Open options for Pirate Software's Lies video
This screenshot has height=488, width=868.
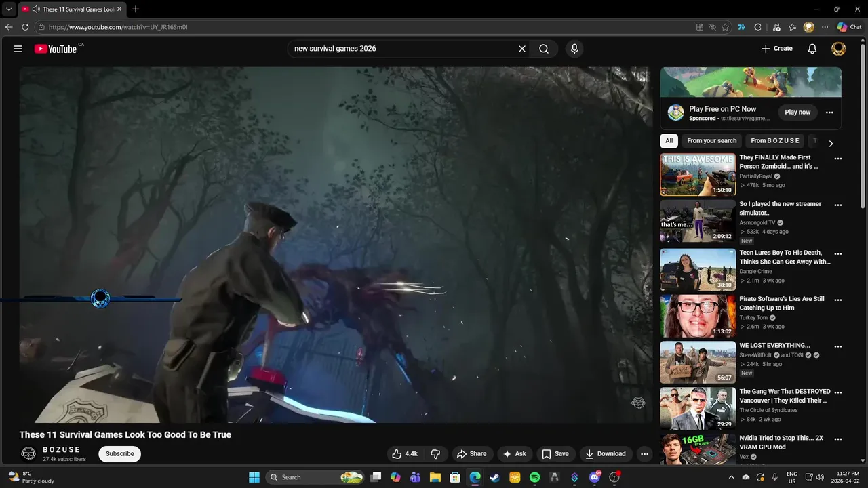(838, 300)
